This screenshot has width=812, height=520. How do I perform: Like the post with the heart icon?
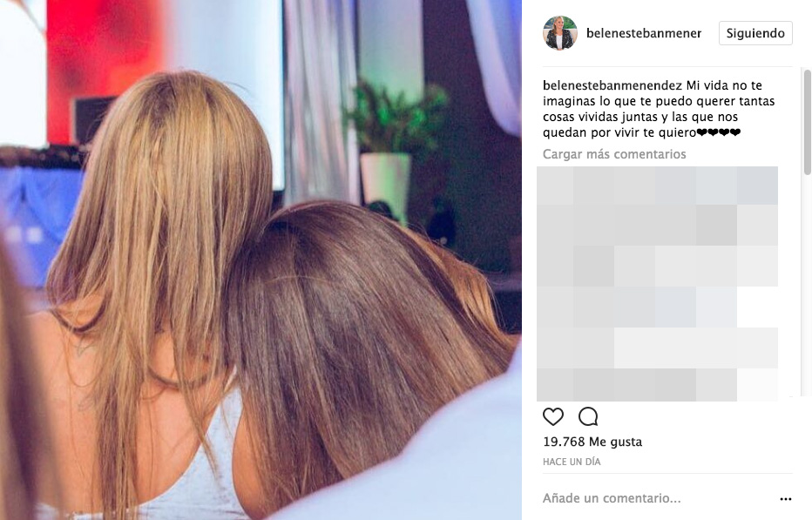click(x=552, y=416)
